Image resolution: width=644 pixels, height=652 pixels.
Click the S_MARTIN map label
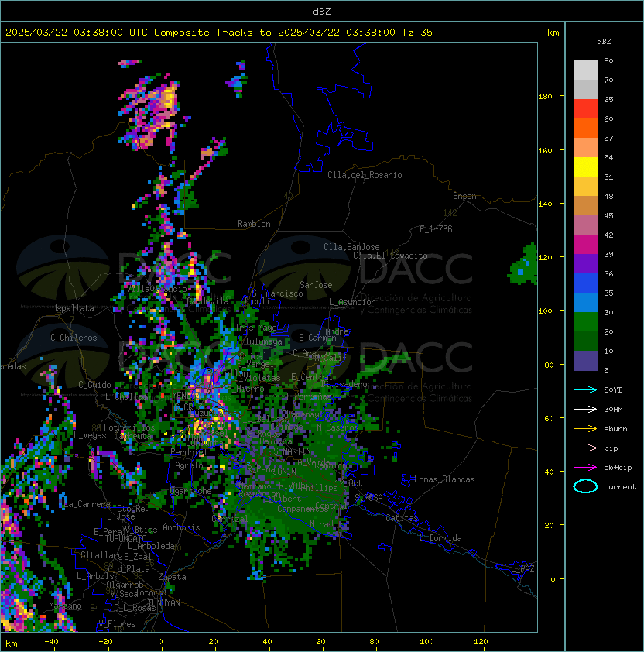pos(292,451)
